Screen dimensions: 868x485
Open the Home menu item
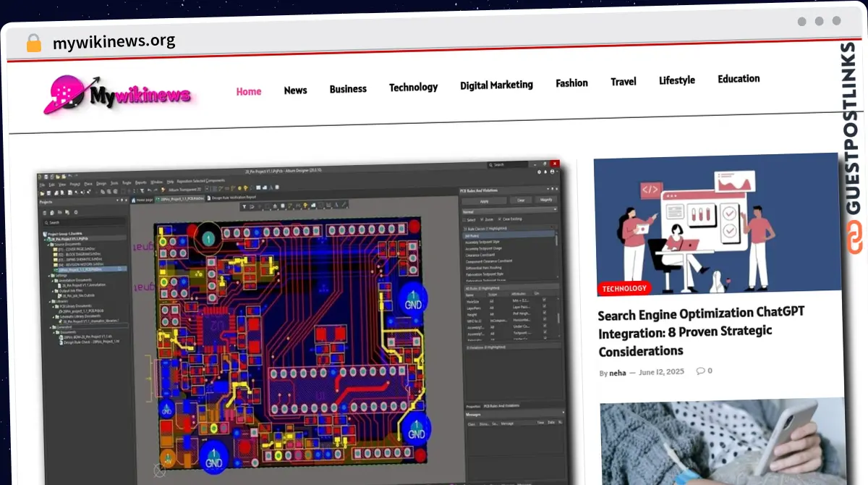248,91
